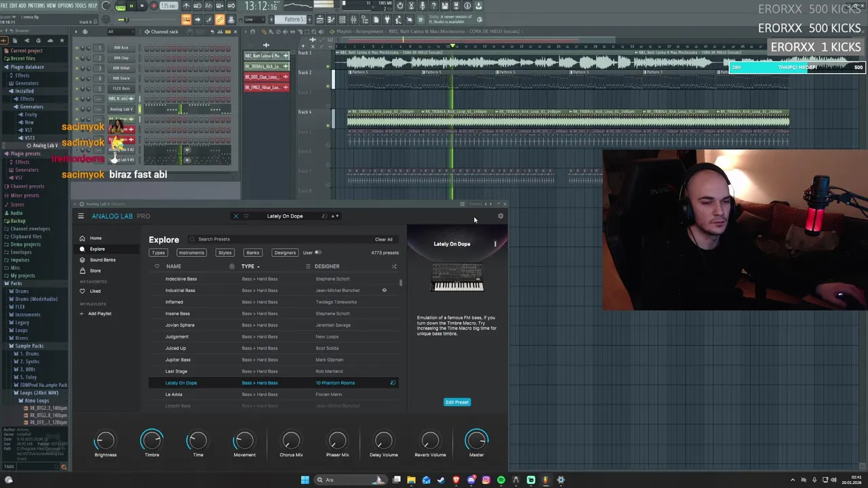
Task: Select Industrial Bass preset row
Action: (273, 290)
